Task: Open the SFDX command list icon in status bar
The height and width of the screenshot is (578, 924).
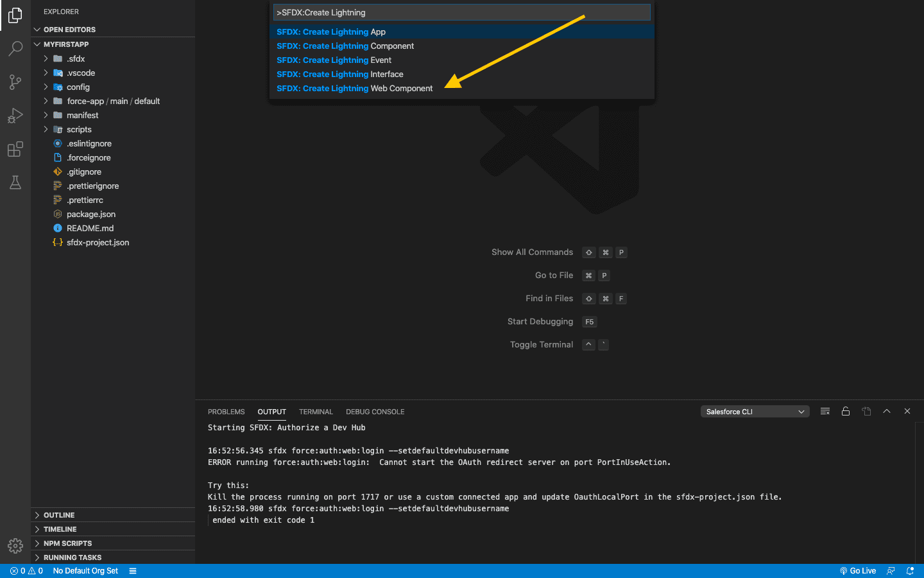Action: point(133,571)
